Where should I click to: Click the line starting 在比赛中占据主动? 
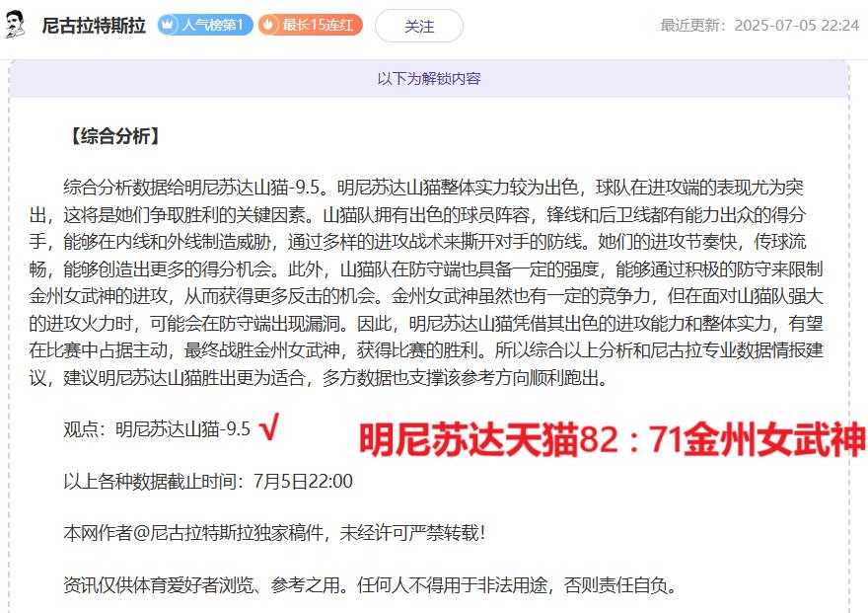[x=426, y=350]
